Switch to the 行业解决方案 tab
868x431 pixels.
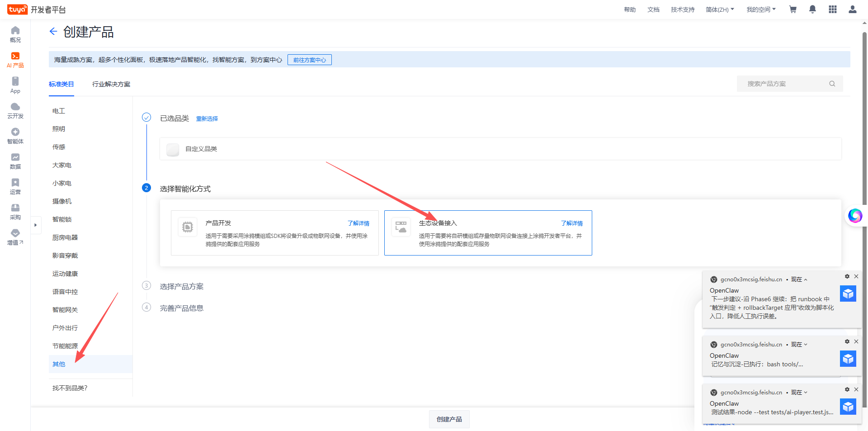click(x=111, y=84)
